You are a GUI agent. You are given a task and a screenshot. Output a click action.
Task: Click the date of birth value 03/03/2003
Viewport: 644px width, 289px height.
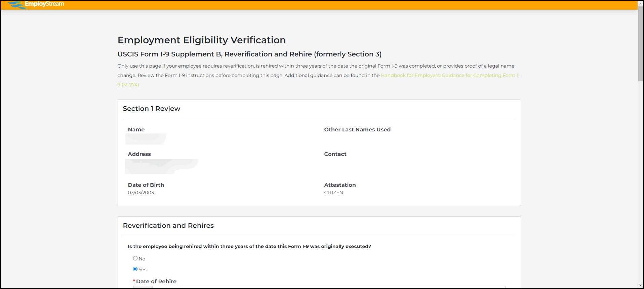pyautogui.click(x=141, y=193)
